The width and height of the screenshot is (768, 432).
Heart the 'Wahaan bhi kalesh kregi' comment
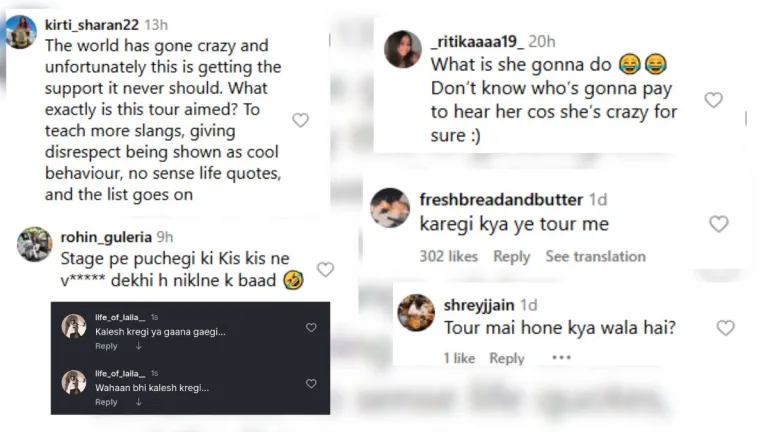pos(311,384)
